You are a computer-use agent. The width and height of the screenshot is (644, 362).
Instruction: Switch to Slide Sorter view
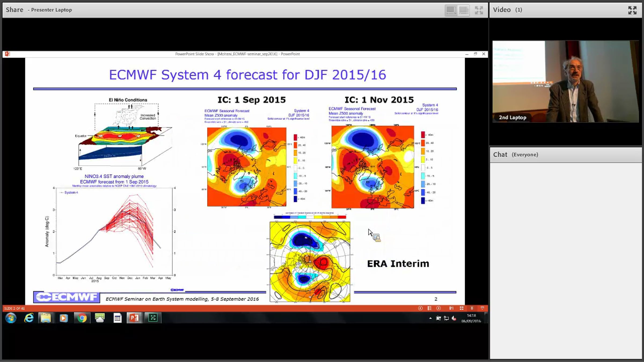click(x=462, y=308)
